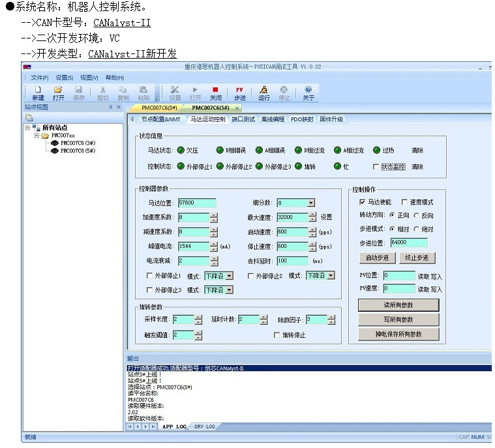This screenshot has width=495, height=448.
Task: Click the 马达位置 input field
Action: pos(197,203)
